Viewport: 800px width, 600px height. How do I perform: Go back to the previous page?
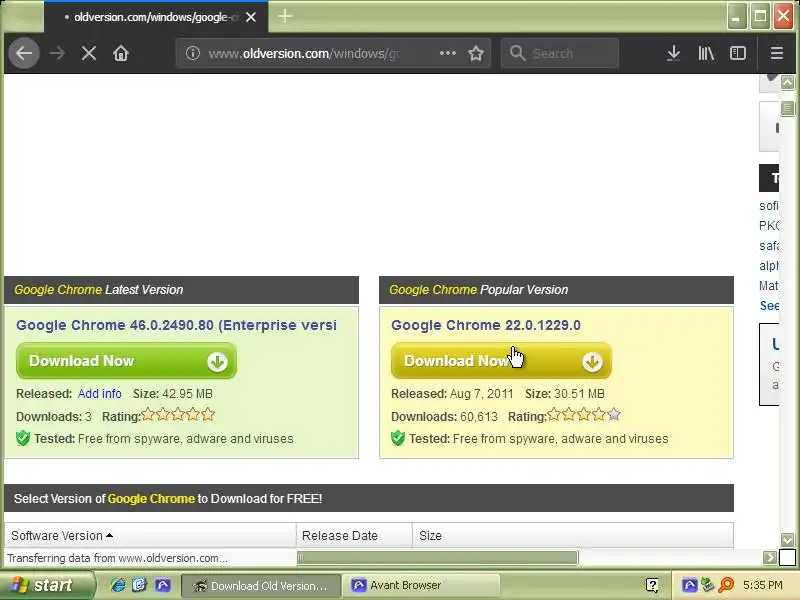[23, 53]
